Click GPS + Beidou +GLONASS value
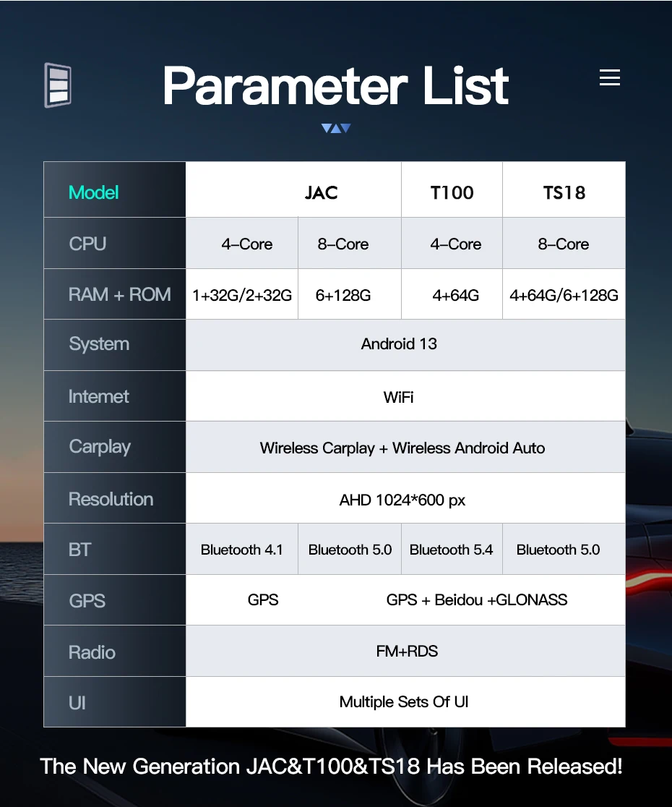This screenshot has width=672, height=807. pos(477,599)
